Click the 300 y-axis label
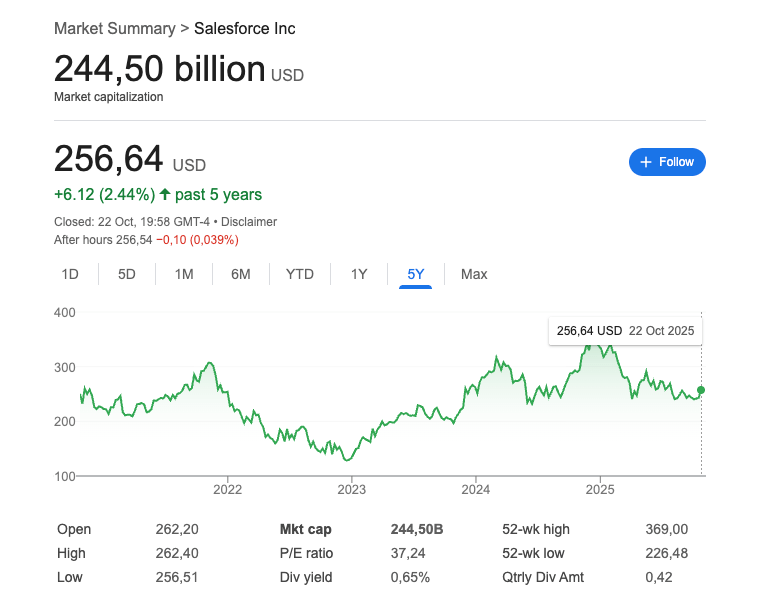 point(64,367)
